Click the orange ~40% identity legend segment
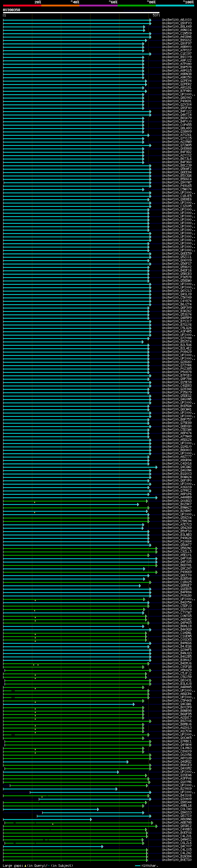This screenshot has width=197, height=868. click(x=60, y=6)
